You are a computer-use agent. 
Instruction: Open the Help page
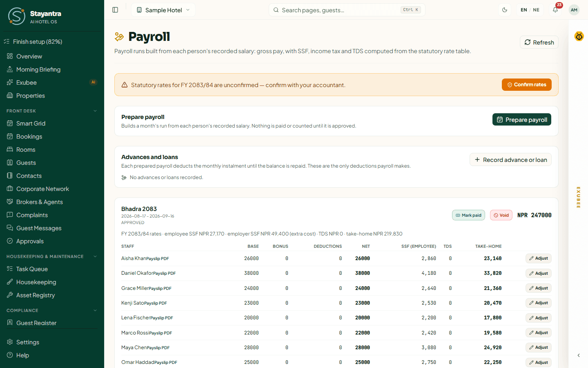(52, 355)
